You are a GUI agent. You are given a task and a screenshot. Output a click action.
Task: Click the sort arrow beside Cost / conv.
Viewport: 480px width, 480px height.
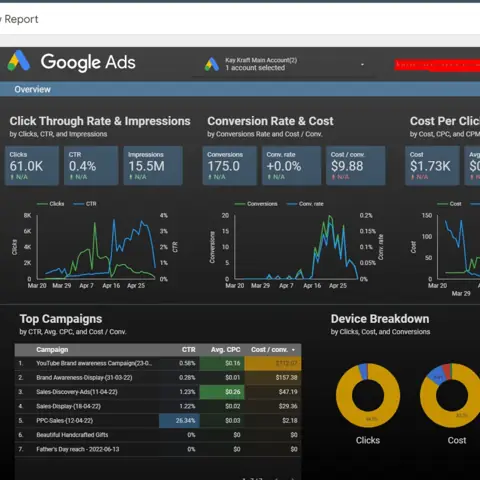click(293, 350)
